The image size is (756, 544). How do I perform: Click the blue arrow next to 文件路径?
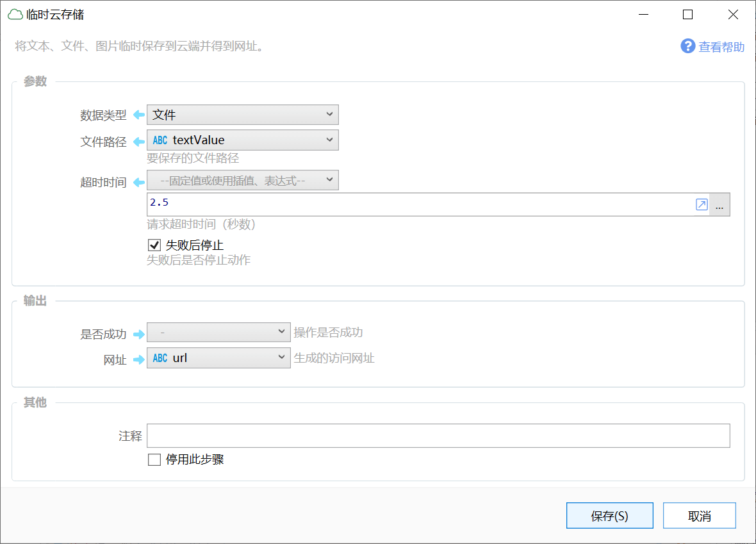pos(138,141)
